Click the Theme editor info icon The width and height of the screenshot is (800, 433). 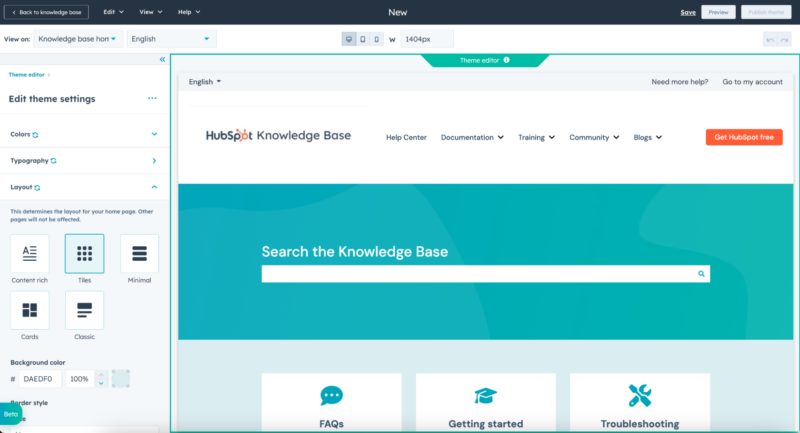(507, 60)
